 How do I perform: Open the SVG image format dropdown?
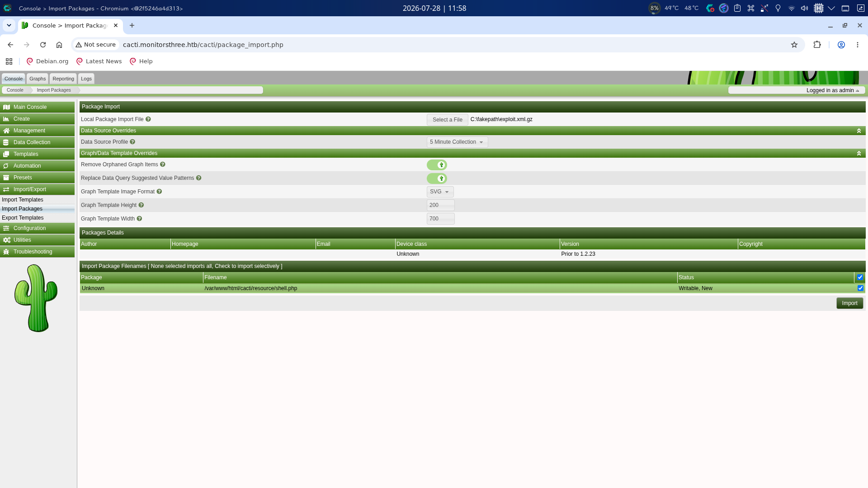440,192
